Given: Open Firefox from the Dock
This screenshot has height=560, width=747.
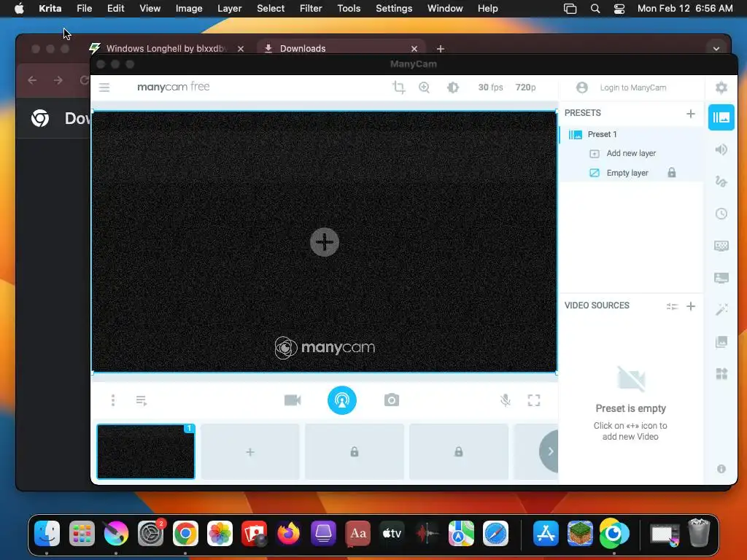Looking at the screenshot, I should click(x=289, y=533).
